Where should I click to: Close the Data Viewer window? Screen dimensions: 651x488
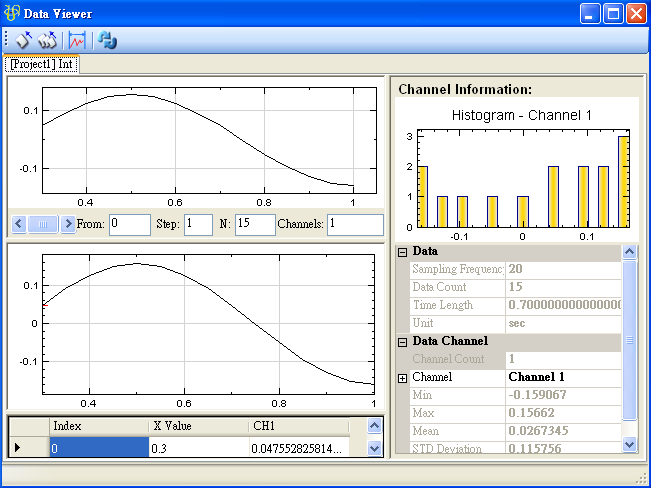636,14
